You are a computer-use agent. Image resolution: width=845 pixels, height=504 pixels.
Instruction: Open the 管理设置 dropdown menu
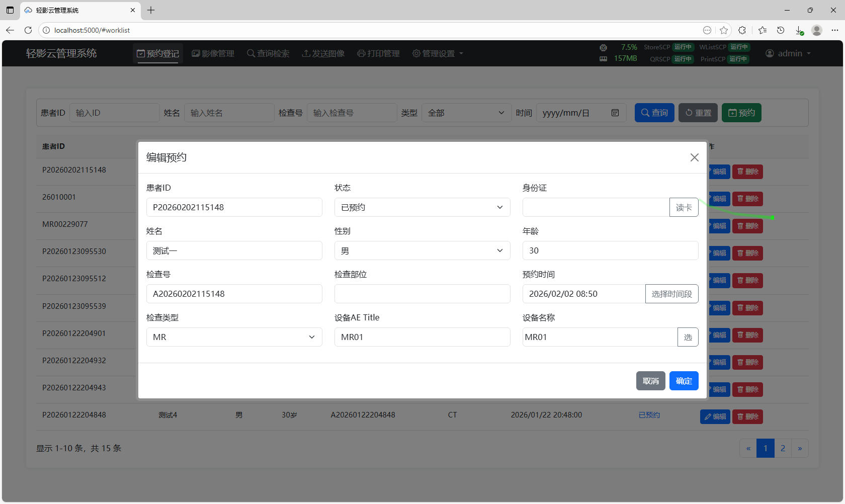coord(438,53)
